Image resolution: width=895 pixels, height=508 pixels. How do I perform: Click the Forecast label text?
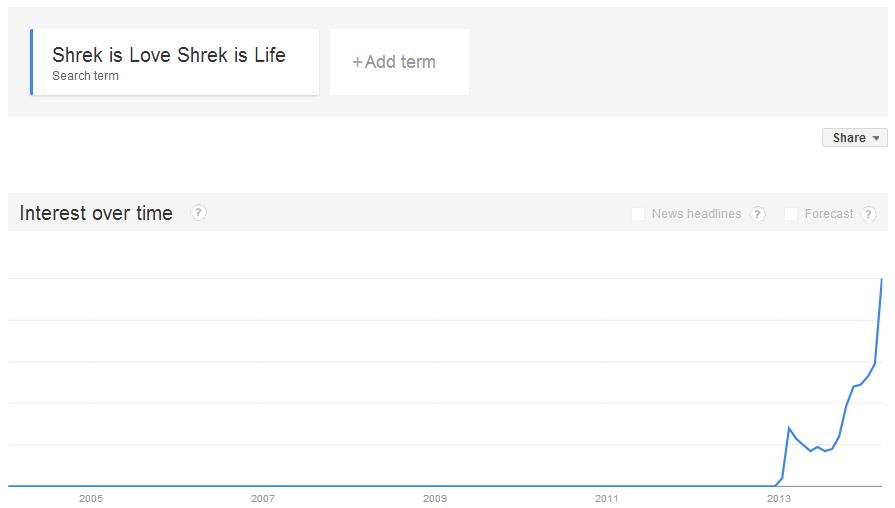click(x=829, y=214)
